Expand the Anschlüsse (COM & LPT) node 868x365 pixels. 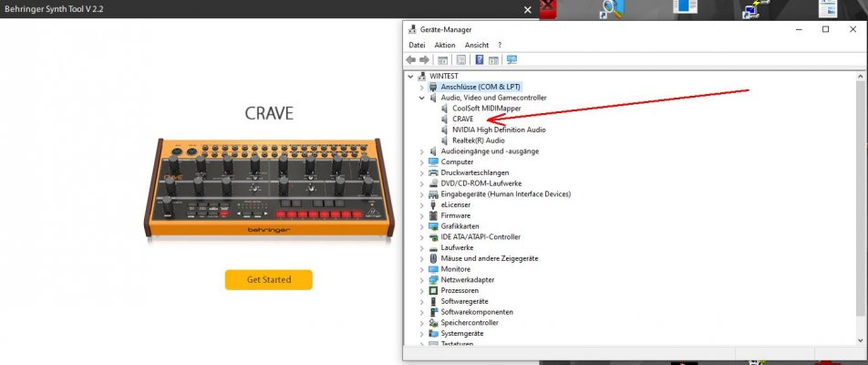point(422,87)
